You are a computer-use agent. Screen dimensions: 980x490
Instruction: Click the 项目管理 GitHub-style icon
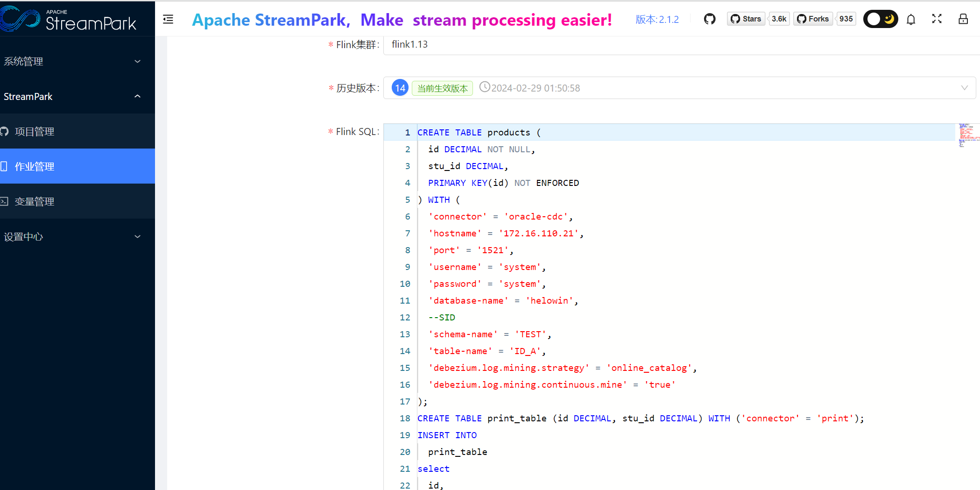4,131
